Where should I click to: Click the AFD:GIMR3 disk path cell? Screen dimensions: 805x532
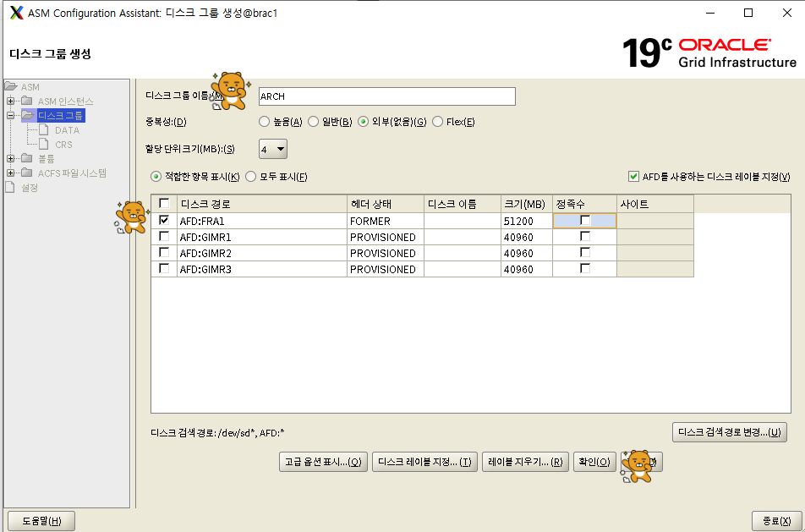pyautogui.click(x=262, y=269)
